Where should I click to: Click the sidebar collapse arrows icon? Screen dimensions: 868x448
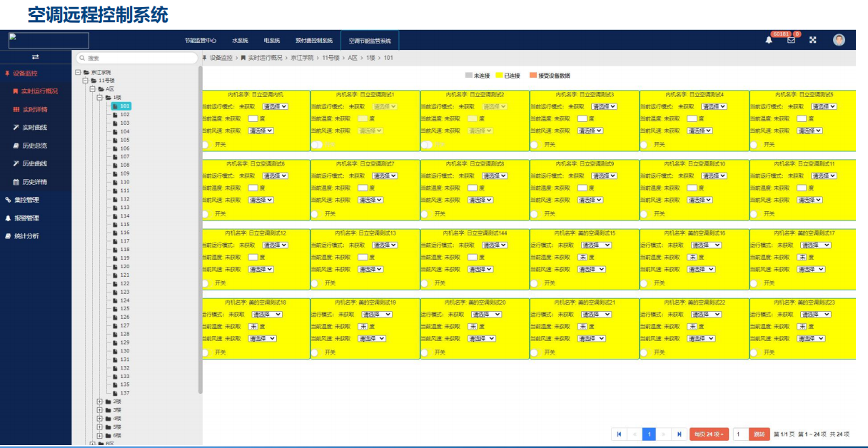35,57
